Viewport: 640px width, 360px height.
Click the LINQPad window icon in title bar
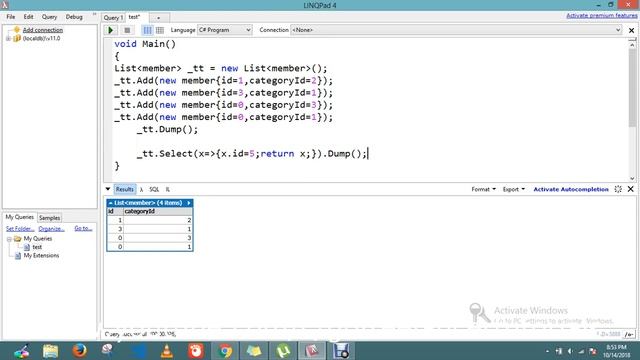(x=5, y=5)
